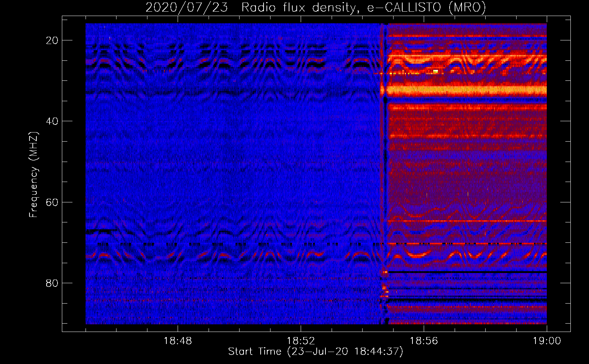This screenshot has width=589, height=364.
Task: Click the 40 MHz frequency tick label
Action: (x=52, y=121)
